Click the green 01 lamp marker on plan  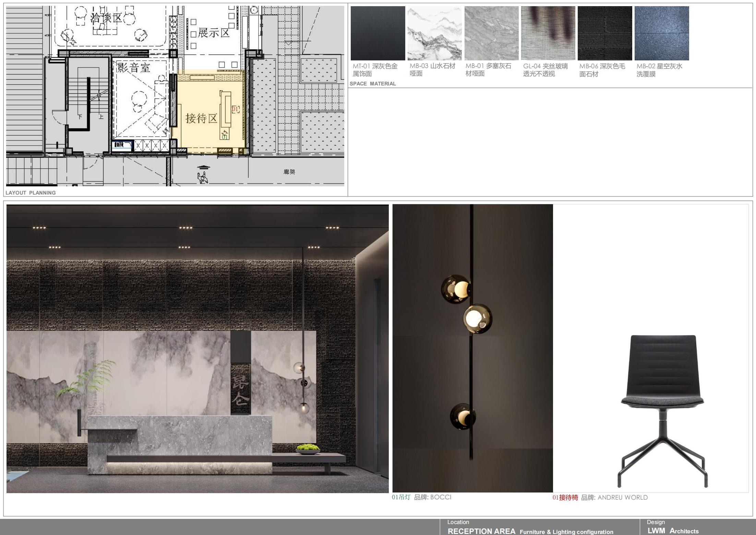(225, 137)
